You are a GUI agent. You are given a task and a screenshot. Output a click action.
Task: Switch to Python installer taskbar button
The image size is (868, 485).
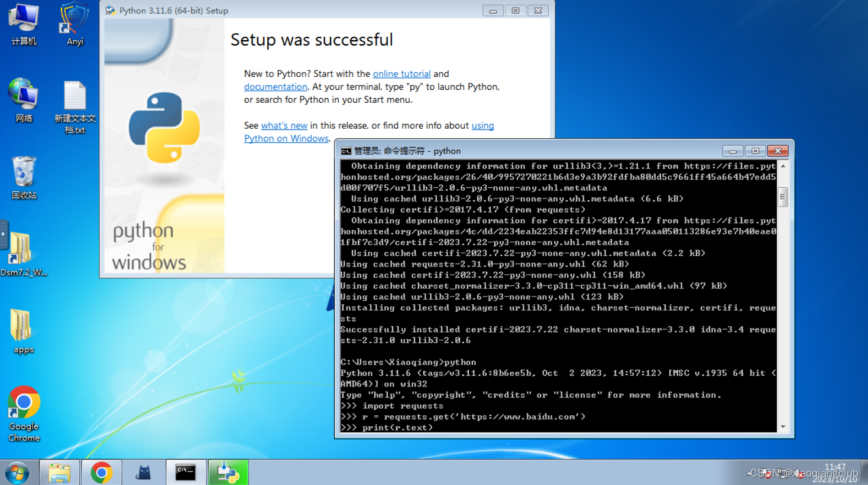(x=228, y=473)
